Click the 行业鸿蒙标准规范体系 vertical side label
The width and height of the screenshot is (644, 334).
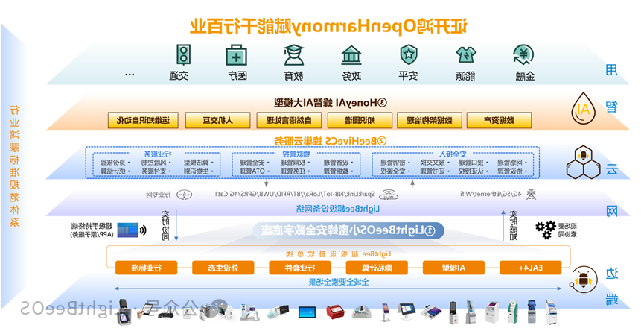pyautogui.click(x=14, y=166)
